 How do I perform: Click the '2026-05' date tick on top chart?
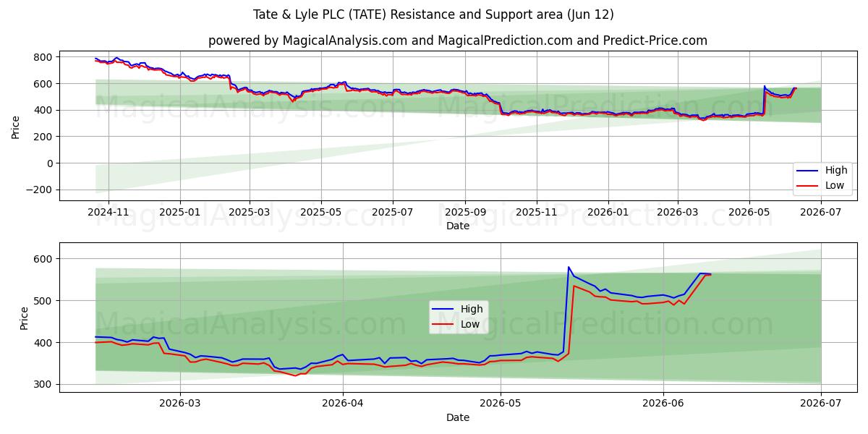tap(749, 213)
